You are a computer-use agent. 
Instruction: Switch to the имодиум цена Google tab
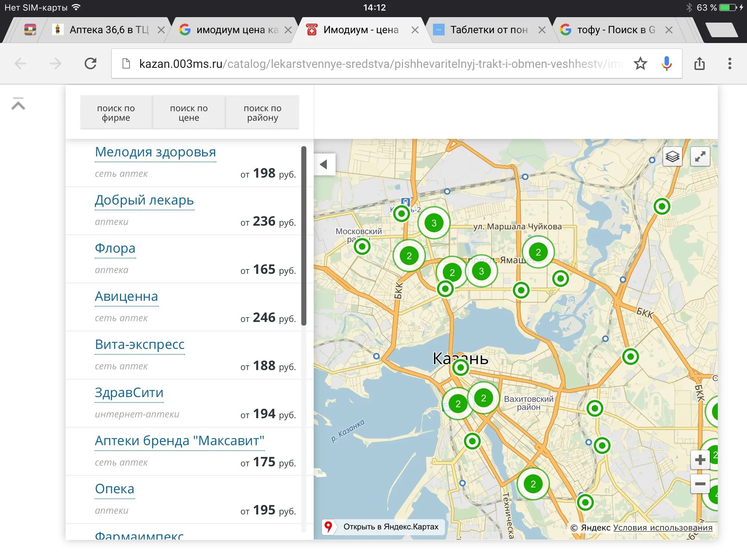(233, 30)
